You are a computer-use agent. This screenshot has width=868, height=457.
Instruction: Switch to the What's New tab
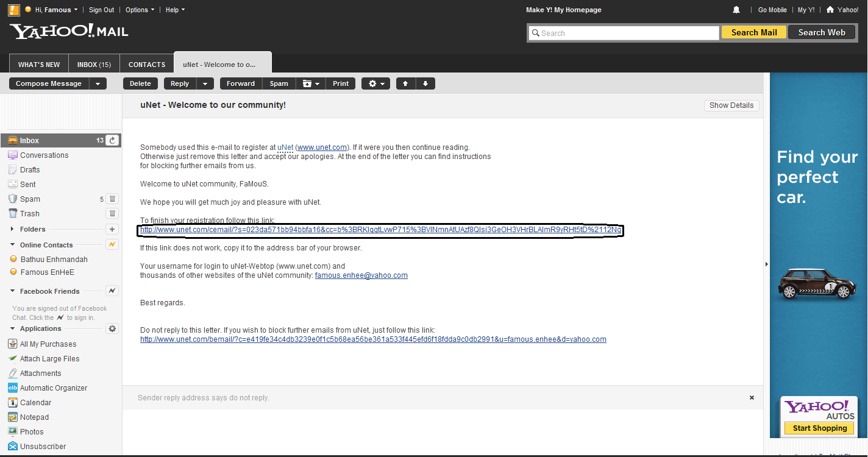coord(39,64)
